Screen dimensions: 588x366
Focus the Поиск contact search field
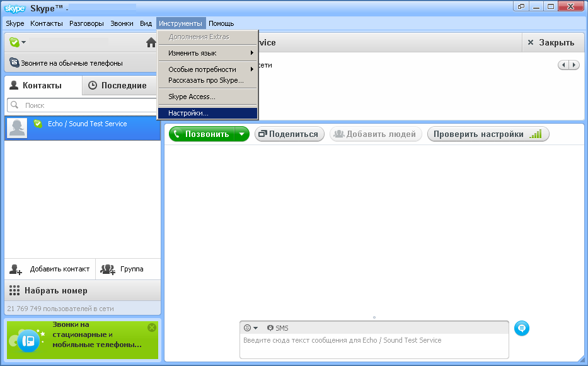tap(82, 105)
